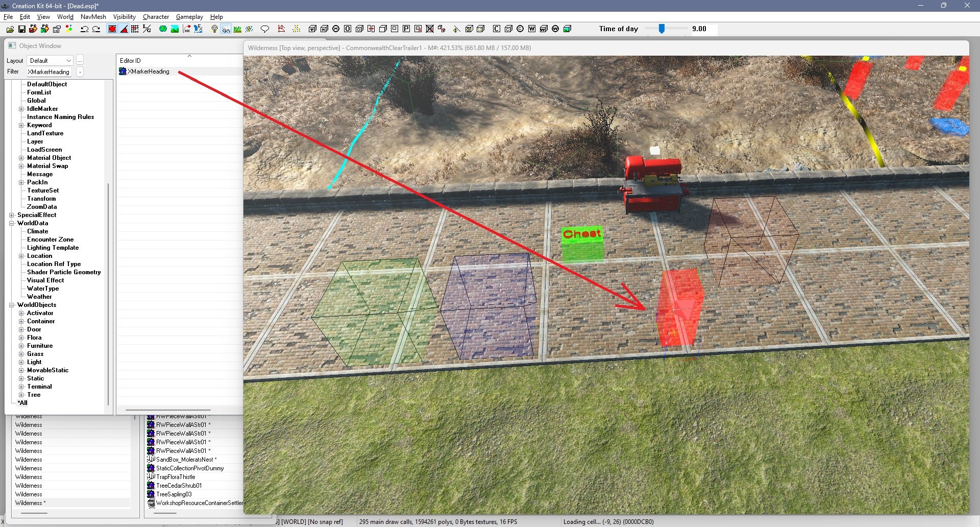The height and width of the screenshot is (527, 980).
Task: Adjust the Time of day slider handle
Action: 661,29
